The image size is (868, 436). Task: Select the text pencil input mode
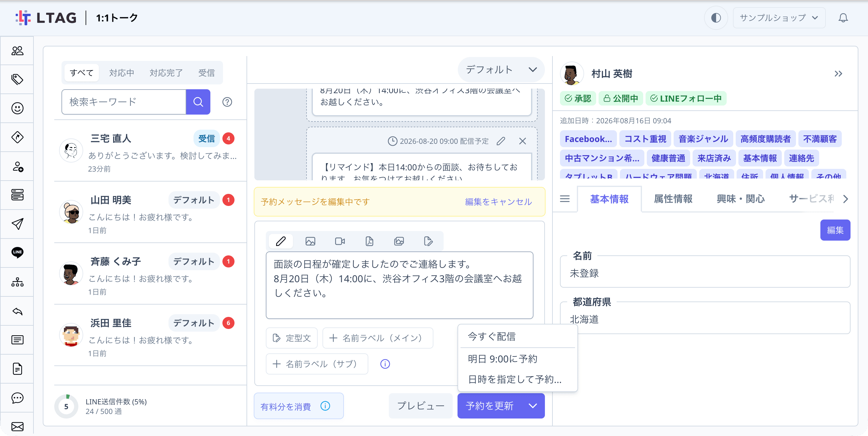[x=281, y=241]
